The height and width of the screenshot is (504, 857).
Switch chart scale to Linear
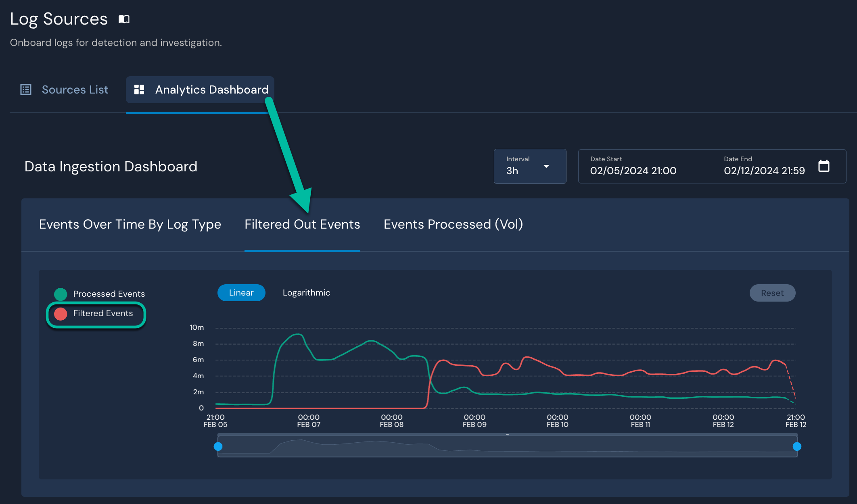coord(241,293)
